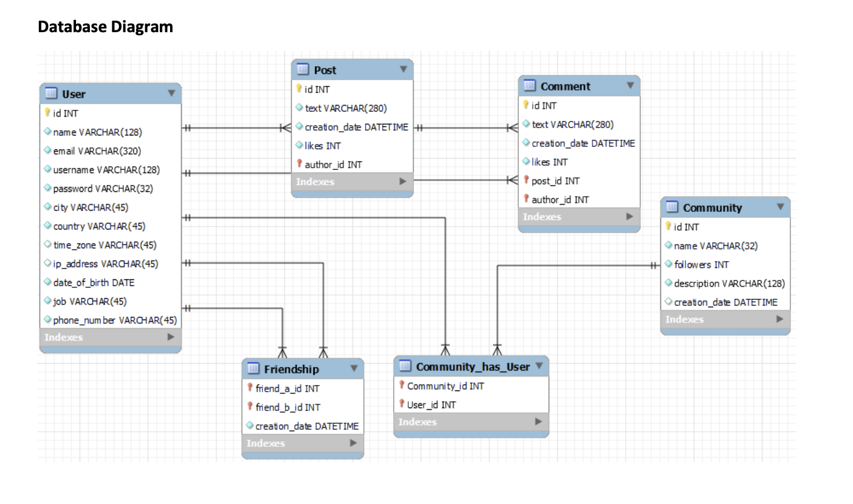Collapse the Post table using the header arrow
The width and height of the screenshot is (853, 504).
tap(403, 70)
